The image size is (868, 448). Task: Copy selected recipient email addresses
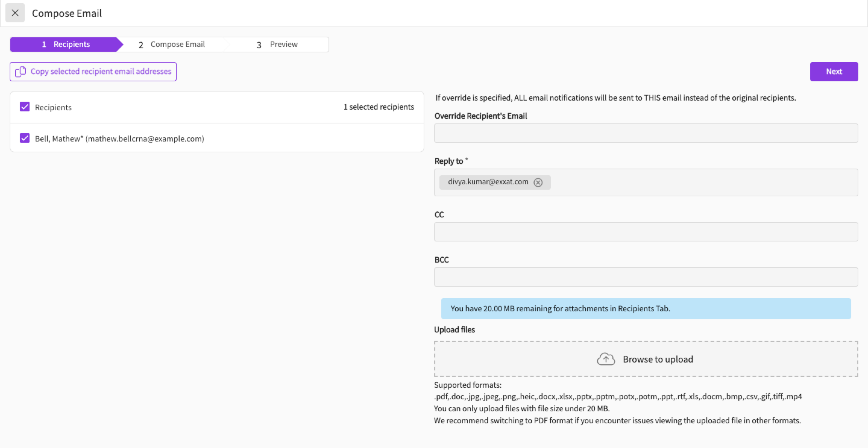tap(101, 71)
